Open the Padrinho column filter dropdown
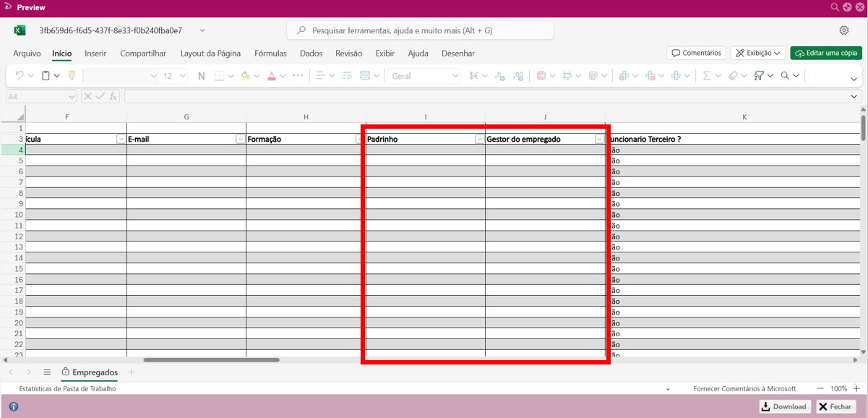The height and width of the screenshot is (418, 868). pyautogui.click(x=479, y=139)
